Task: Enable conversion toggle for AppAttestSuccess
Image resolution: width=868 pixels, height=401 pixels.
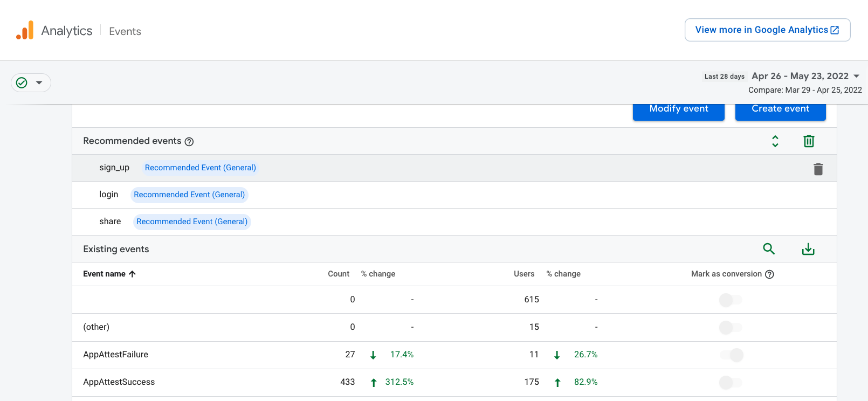Action: (731, 383)
